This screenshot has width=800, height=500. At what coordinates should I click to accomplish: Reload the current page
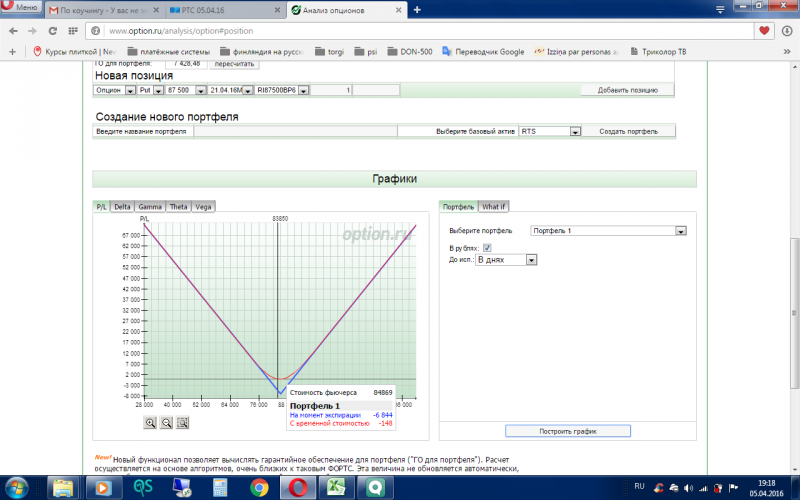[53, 31]
